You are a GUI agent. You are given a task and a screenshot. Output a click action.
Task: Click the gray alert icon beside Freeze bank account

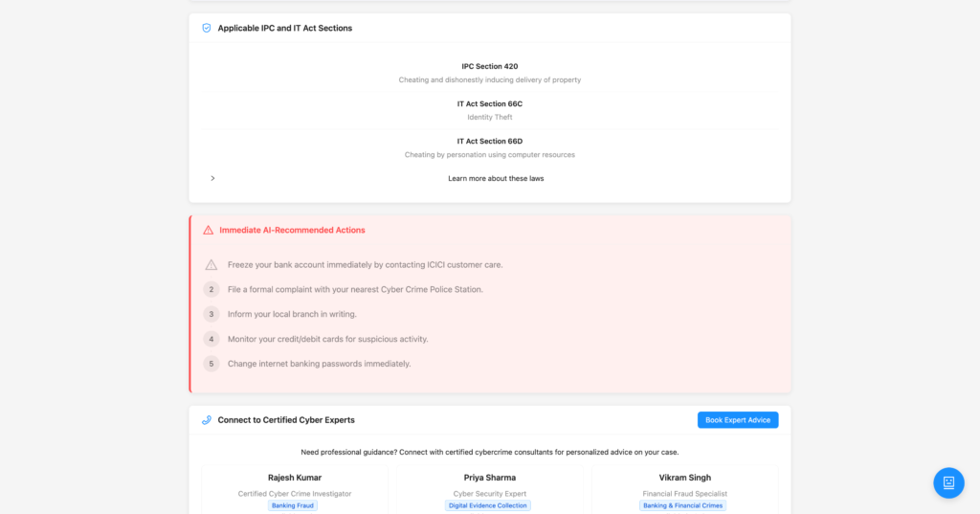[x=212, y=265]
